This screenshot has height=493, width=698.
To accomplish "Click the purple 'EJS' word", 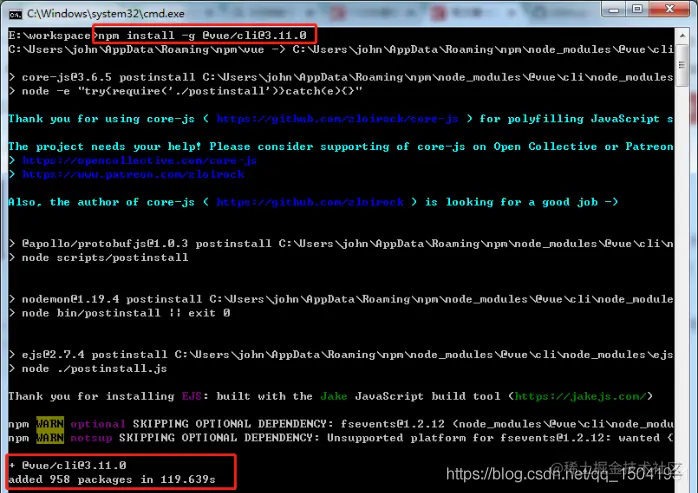I will pos(191,396).
